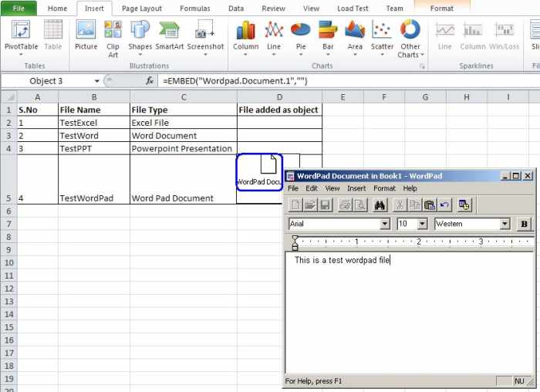
Task: Open the Arial font dropdown in WordPad
Action: pos(385,224)
